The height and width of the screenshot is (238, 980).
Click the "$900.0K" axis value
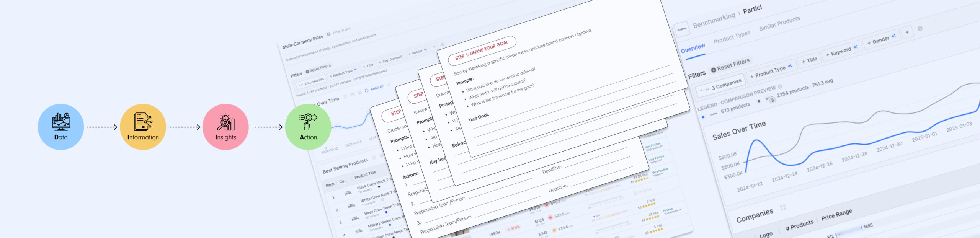coord(727,156)
